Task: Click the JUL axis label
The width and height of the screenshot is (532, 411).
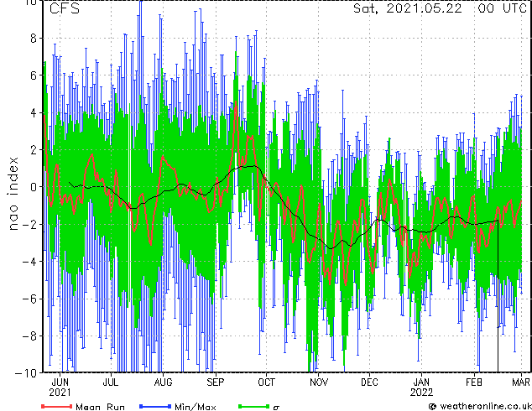Action: pyautogui.click(x=111, y=382)
